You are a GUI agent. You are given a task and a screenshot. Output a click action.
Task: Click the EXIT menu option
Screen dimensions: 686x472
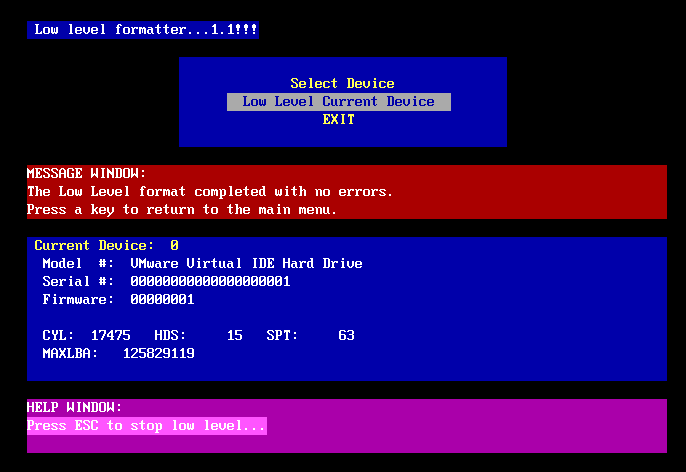338,120
